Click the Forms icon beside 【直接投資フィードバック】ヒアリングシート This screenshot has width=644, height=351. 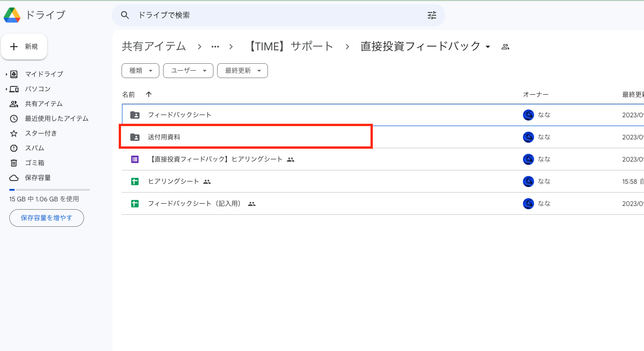coord(134,159)
